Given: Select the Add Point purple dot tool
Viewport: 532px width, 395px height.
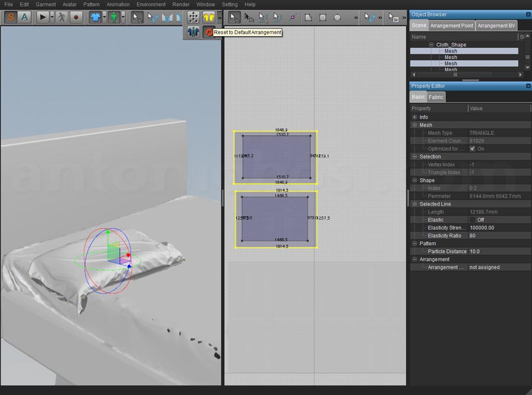Looking at the screenshot, I should click(x=293, y=17).
